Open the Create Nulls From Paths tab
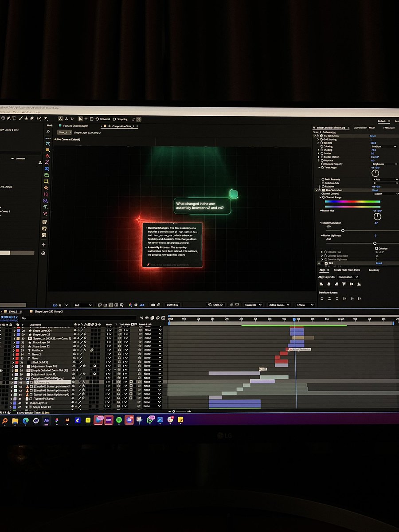Screen dimensions: 399x532 point(347,270)
